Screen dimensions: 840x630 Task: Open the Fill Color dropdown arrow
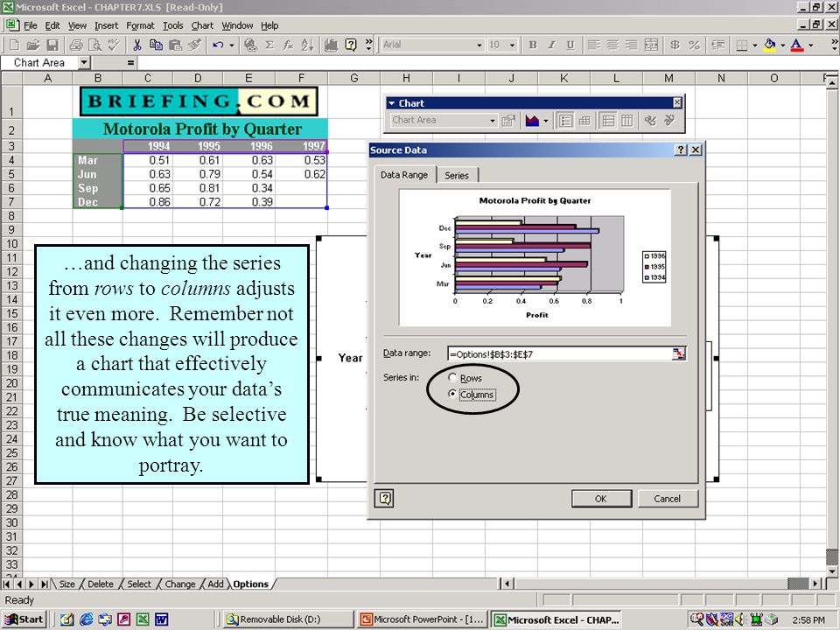point(782,45)
